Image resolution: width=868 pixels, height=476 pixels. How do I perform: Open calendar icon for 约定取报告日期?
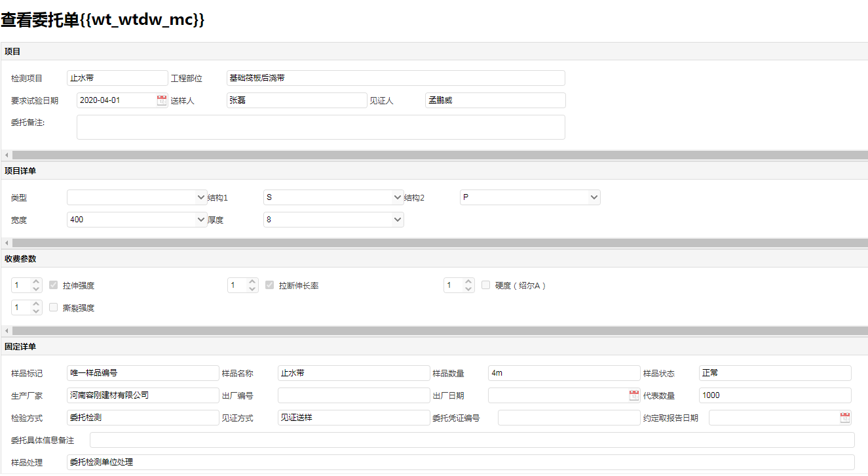coord(845,418)
